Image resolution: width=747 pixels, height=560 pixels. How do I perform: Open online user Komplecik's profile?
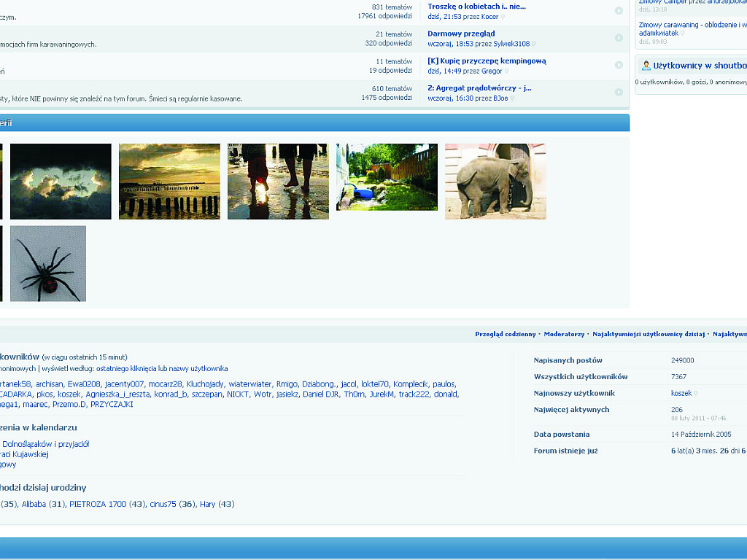(410, 384)
